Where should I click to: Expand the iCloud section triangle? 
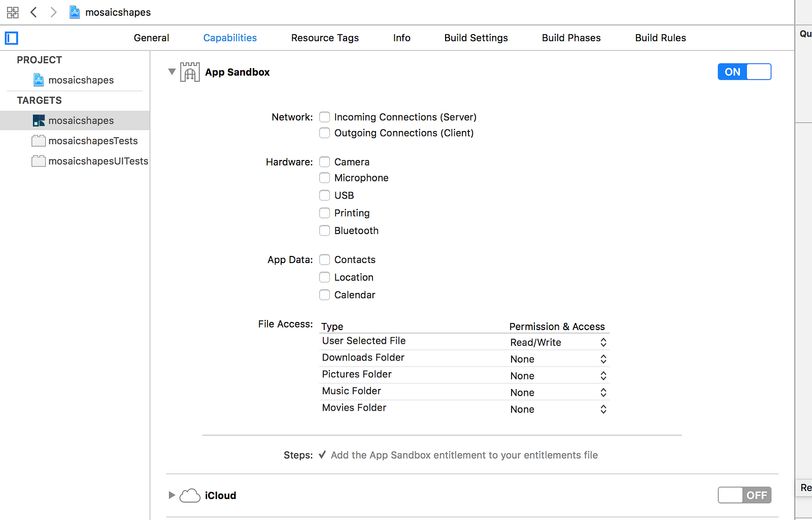click(x=172, y=495)
